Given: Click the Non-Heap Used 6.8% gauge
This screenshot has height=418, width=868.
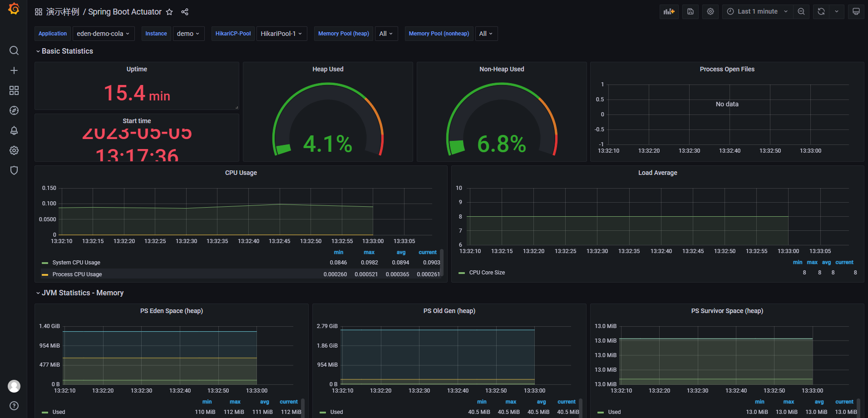Looking at the screenshot, I should [502, 119].
